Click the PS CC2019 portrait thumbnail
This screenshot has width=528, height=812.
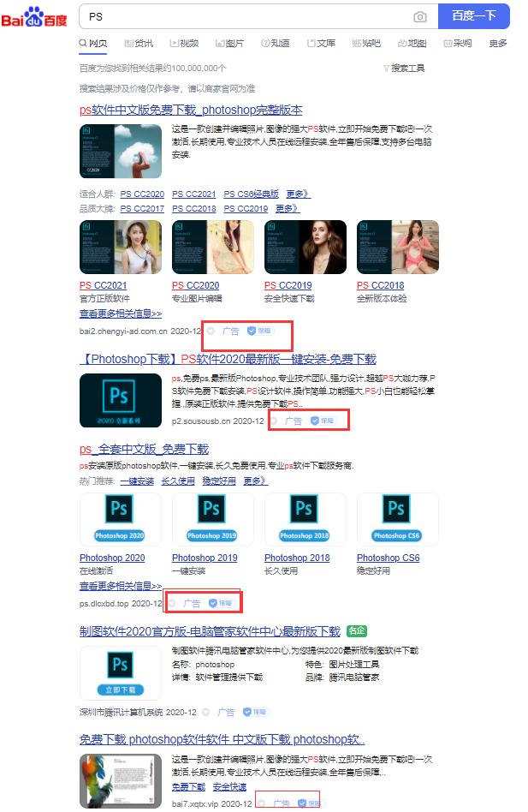tap(305, 248)
